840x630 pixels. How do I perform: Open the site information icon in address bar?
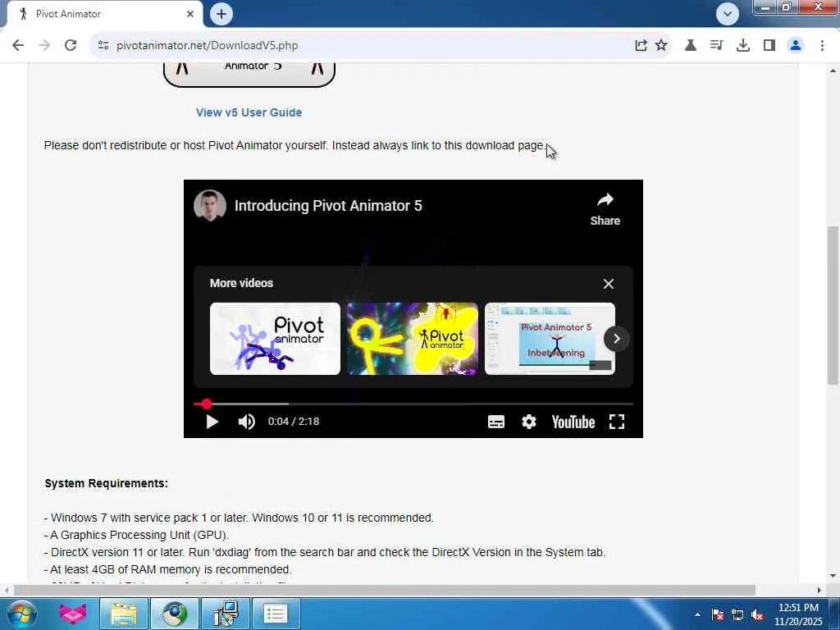103,46
